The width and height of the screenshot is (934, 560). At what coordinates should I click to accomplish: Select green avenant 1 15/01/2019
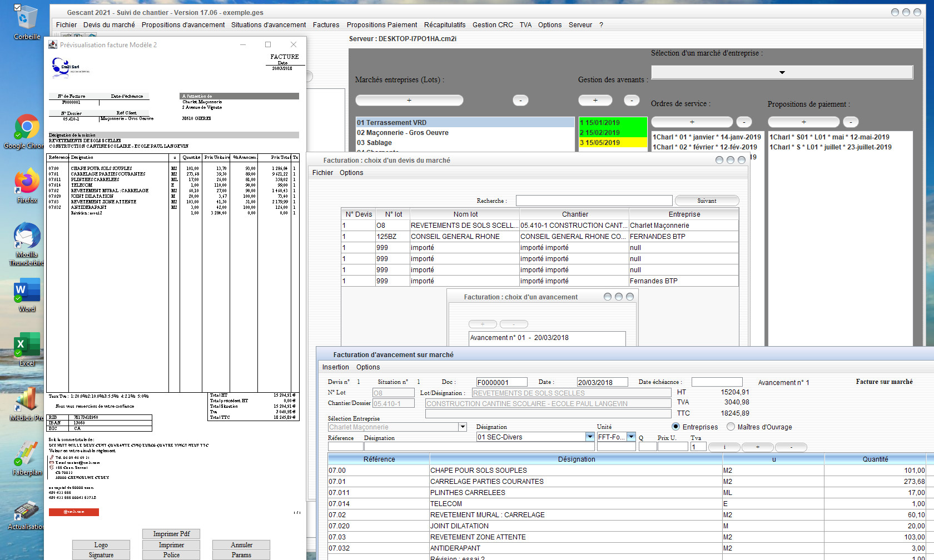[613, 123]
